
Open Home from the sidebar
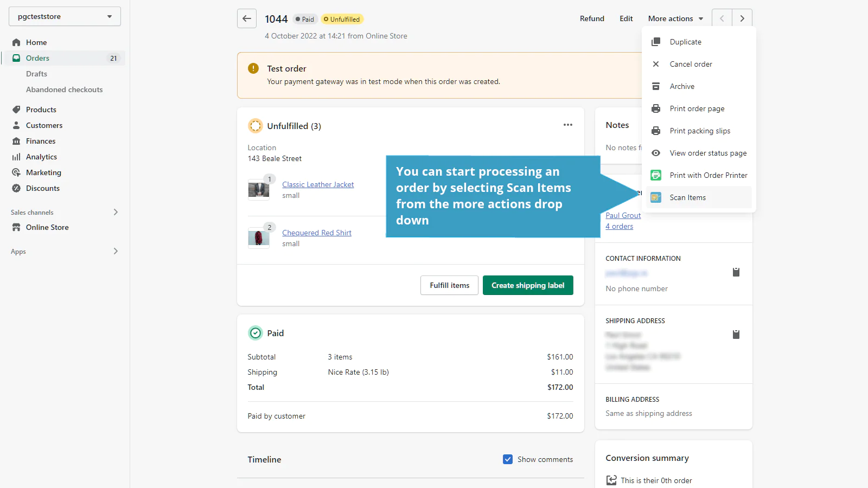36,42
